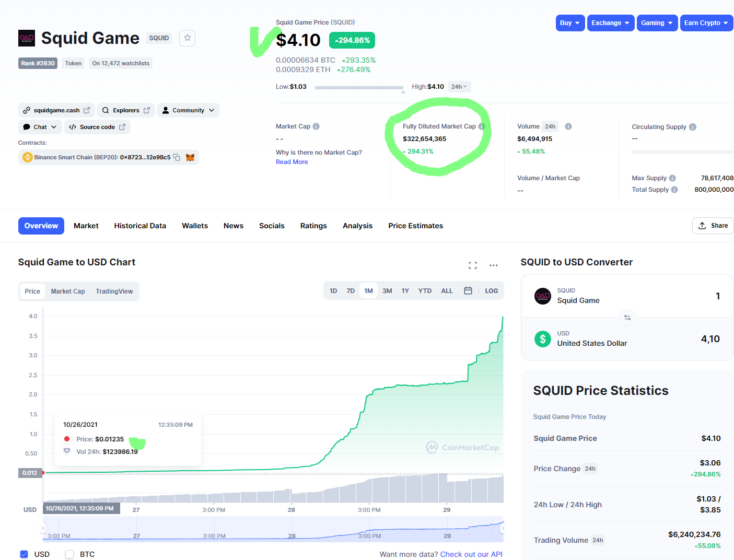Toggle LOG scale on chart

coord(492,290)
